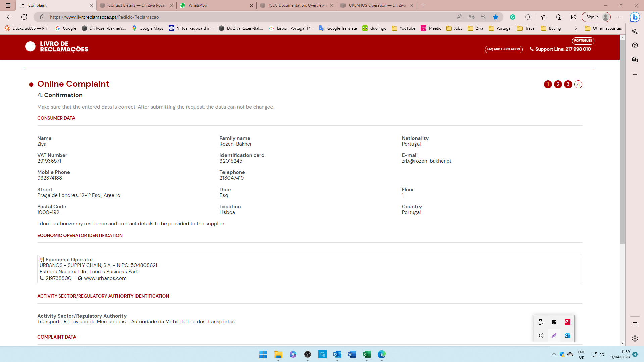The width and height of the screenshot is (644, 362).
Task: Open the Outlook sidebar icon
Action: click(635, 59)
